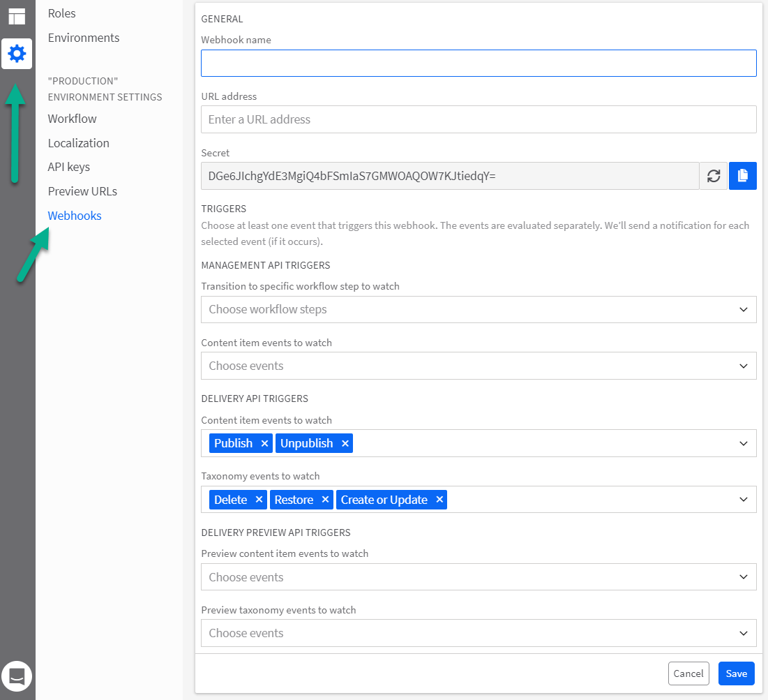
Task: Click the URL address field
Action: (479, 119)
